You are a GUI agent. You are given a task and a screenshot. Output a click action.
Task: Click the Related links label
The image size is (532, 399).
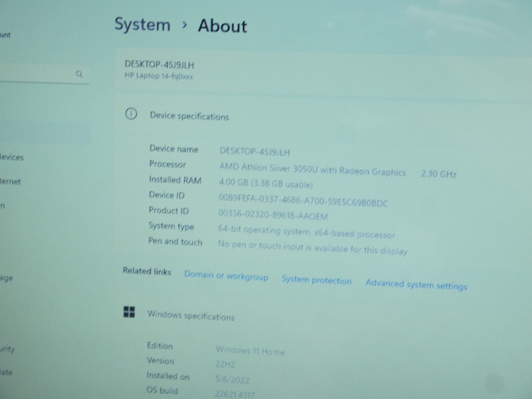pos(147,271)
